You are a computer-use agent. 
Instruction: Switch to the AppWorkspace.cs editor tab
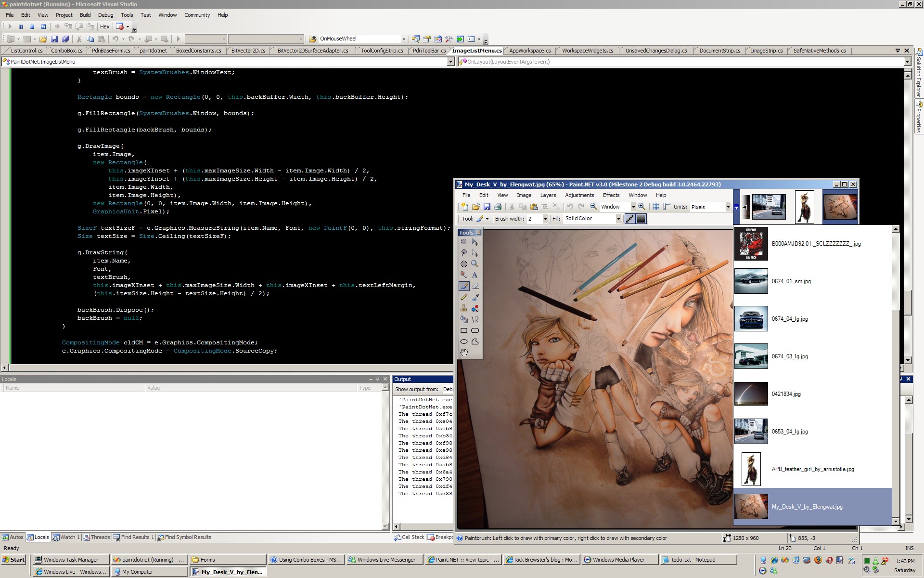coord(530,51)
